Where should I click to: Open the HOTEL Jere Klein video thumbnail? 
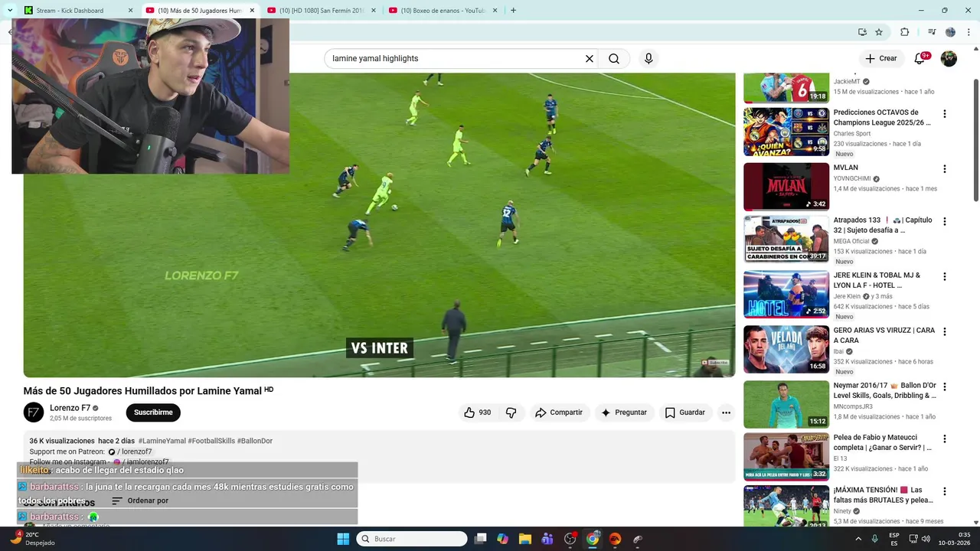(x=786, y=294)
